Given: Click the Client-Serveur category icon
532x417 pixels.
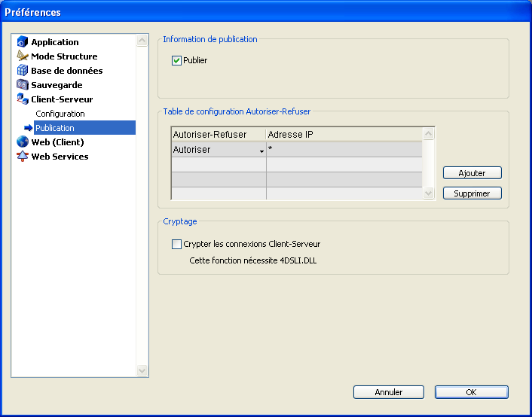Looking at the screenshot, I should 22,99.
